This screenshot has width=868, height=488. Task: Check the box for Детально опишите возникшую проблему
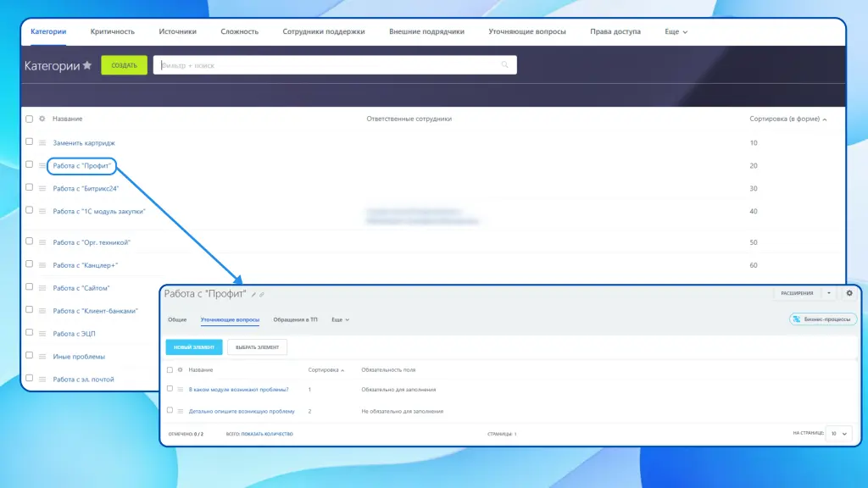pyautogui.click(x=170, y=410)
